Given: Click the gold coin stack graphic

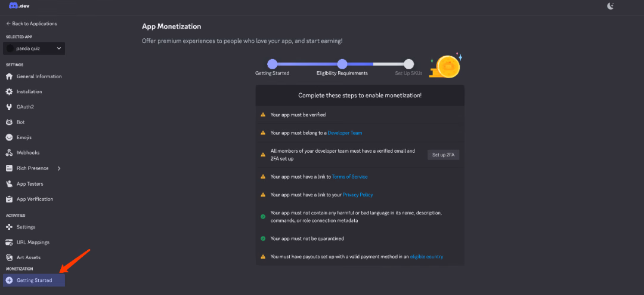Looking at the screenshot, I should [x=446, y=66].
